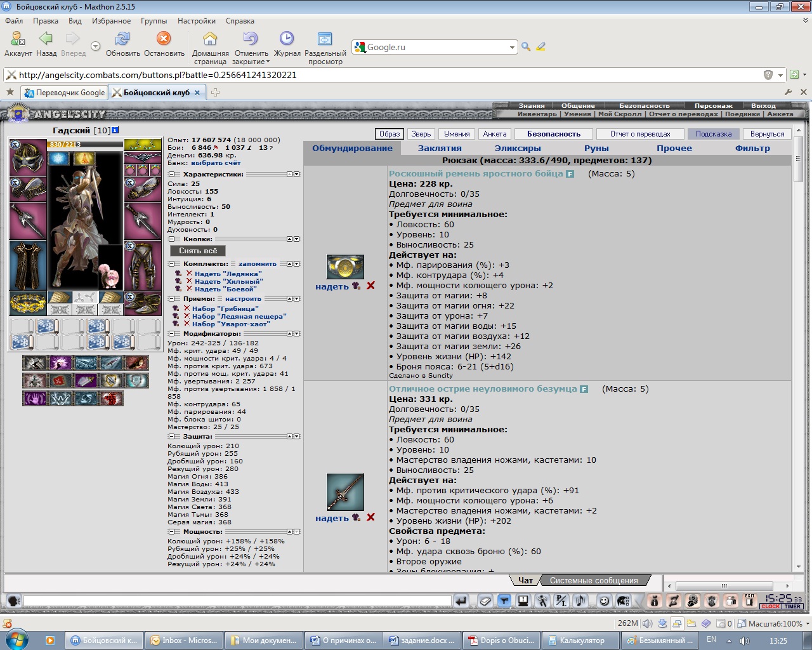Image resolution: width=812 pixels, height=650 pixels.
Task: Click the blue info icon next to Гадский [10]
Action: [x=115, y=130]
